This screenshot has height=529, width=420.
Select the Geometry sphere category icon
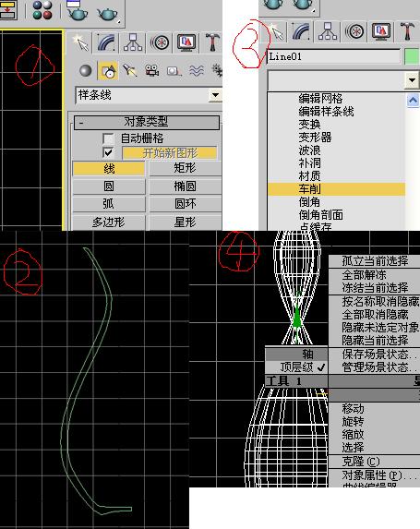(x=85, y=71)
